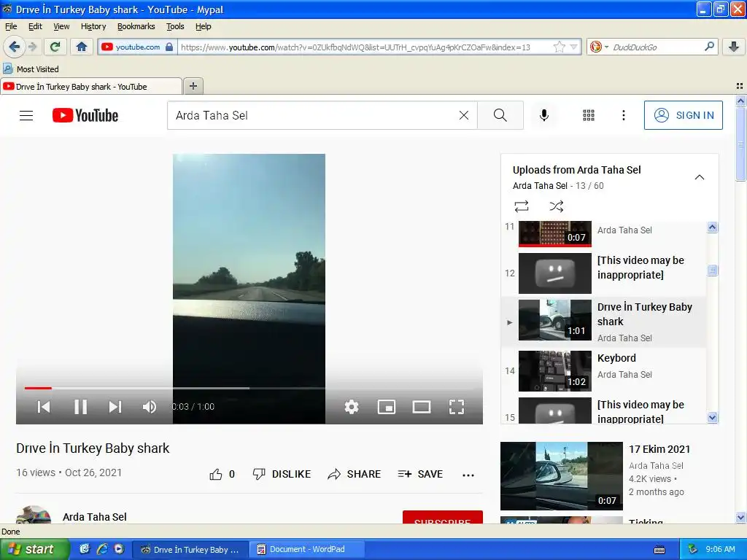Screen dimensions: 747x560
Task: Open the View menu
Action: 61,26
